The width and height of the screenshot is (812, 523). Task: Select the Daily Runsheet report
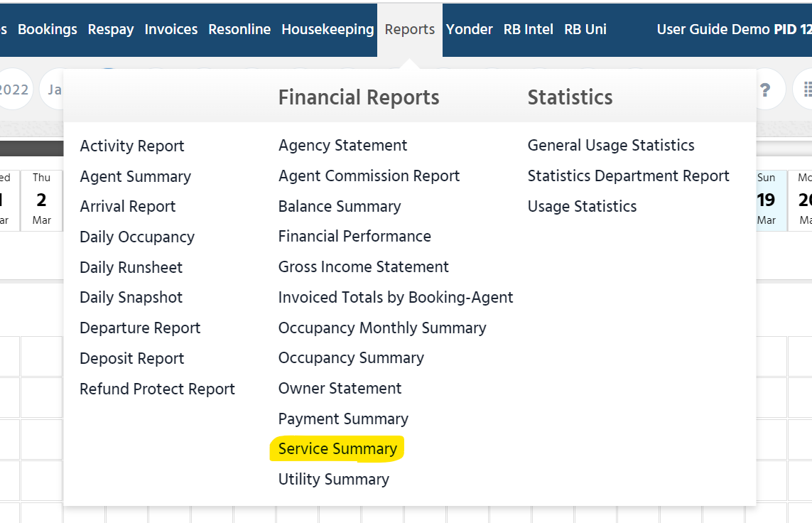131,268
